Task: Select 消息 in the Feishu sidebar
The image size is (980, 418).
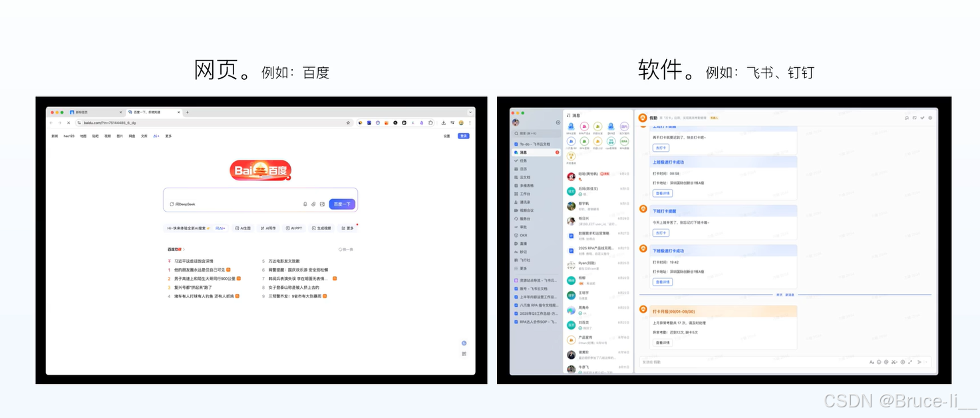Action: (538, 152)
